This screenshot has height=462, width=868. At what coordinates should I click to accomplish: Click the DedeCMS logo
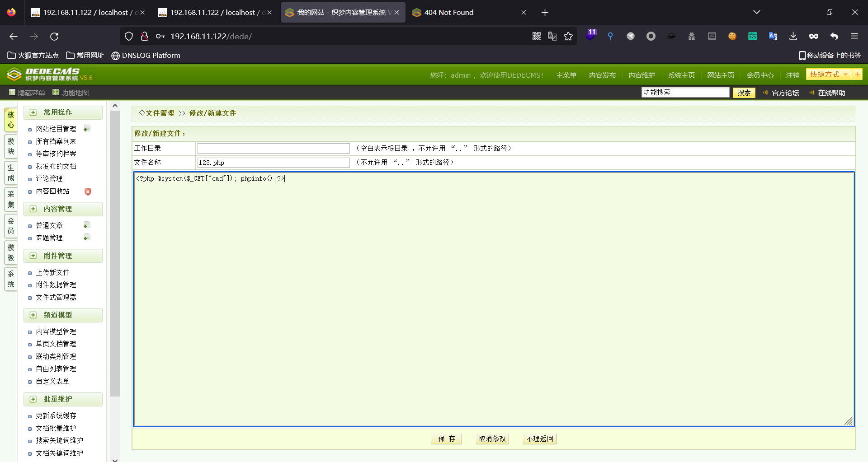coord(49,75)
